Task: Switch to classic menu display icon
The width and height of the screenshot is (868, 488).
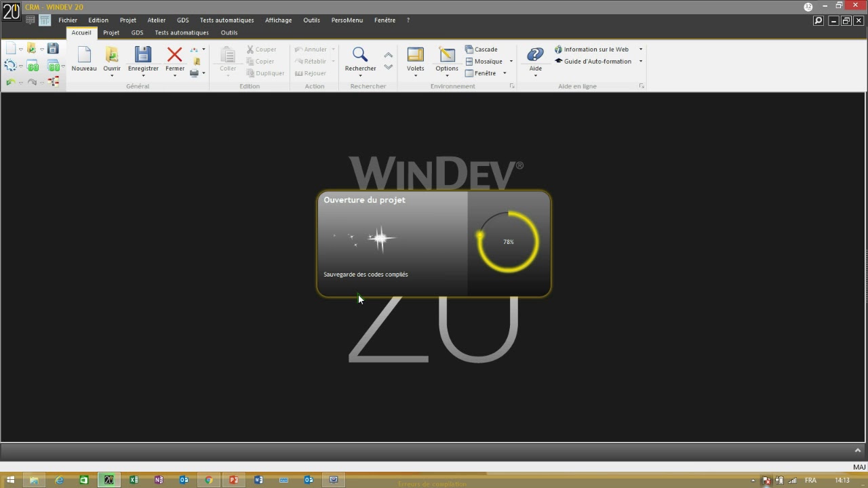Action: [31, 20]
